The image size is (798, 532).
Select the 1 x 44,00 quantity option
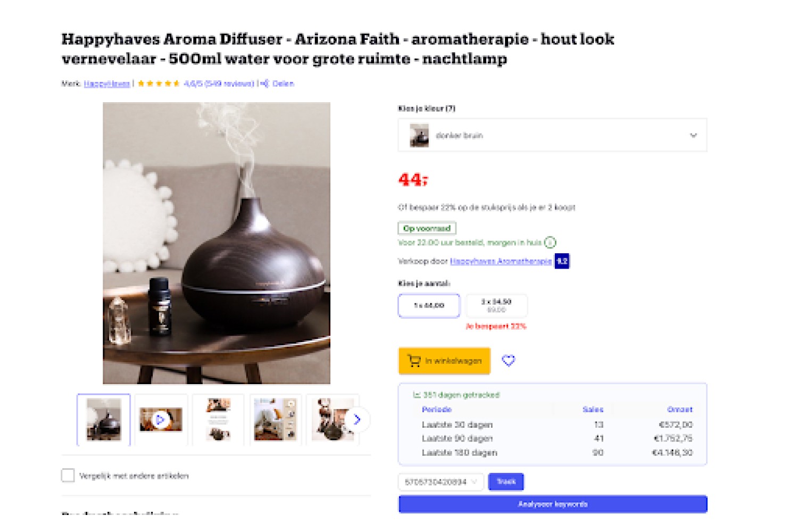[429, 306]
